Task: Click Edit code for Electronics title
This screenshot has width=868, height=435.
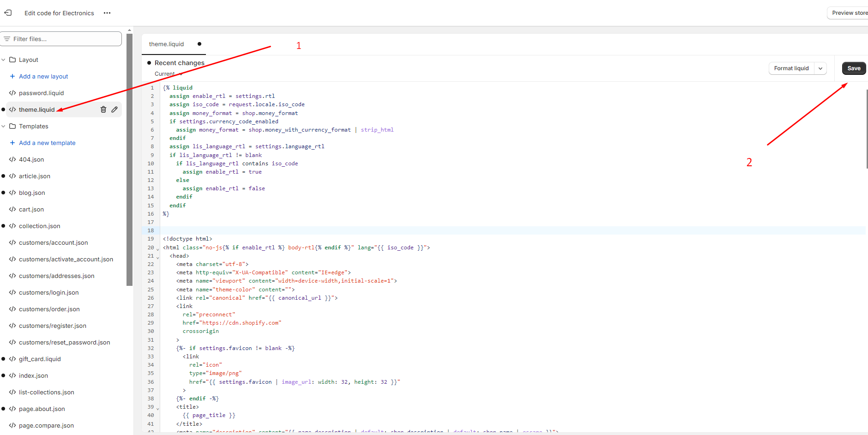Action: pyautogui.click(x=59, y=13)
